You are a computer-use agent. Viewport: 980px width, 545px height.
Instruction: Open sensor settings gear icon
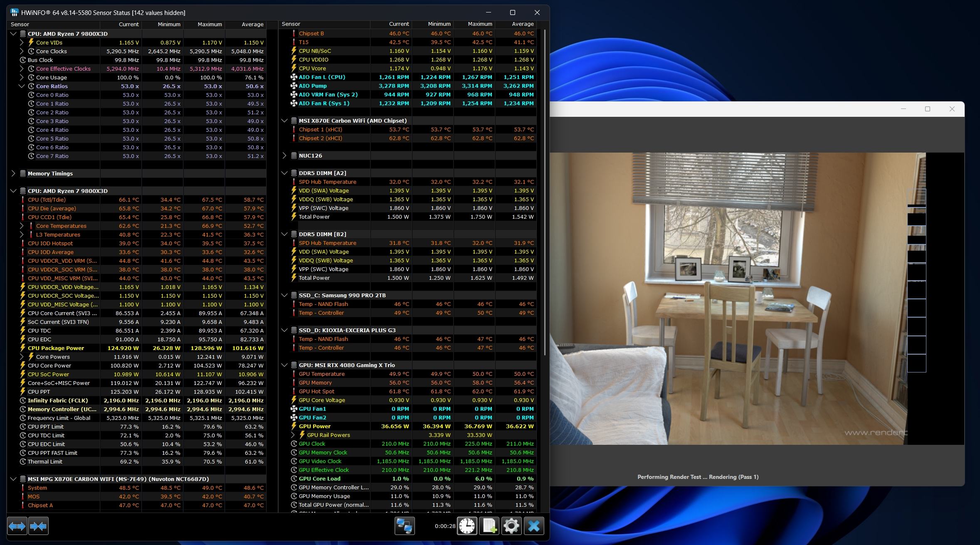(x=511, y=526)
